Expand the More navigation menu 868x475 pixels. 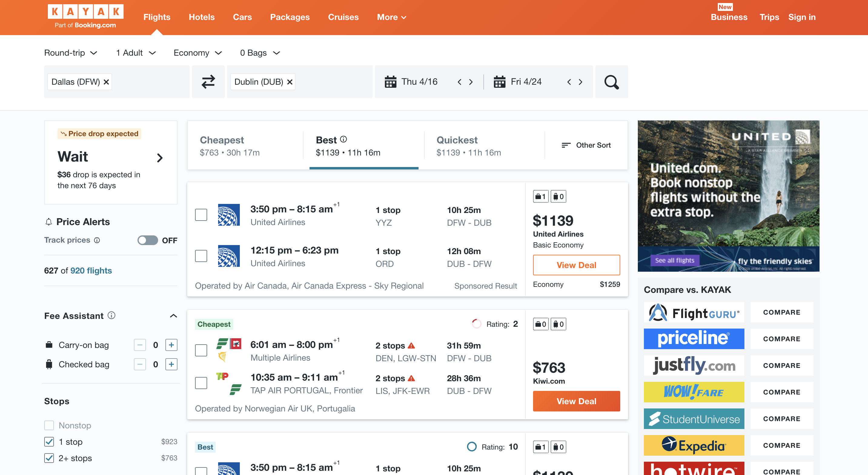(392, 17)
